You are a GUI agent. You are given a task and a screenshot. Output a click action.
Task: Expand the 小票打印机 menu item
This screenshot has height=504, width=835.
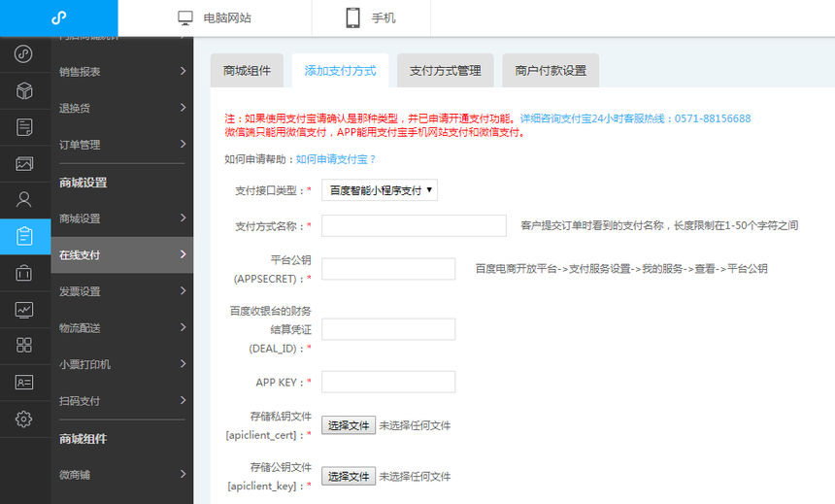pyautogui.click(x=122, y=364)
